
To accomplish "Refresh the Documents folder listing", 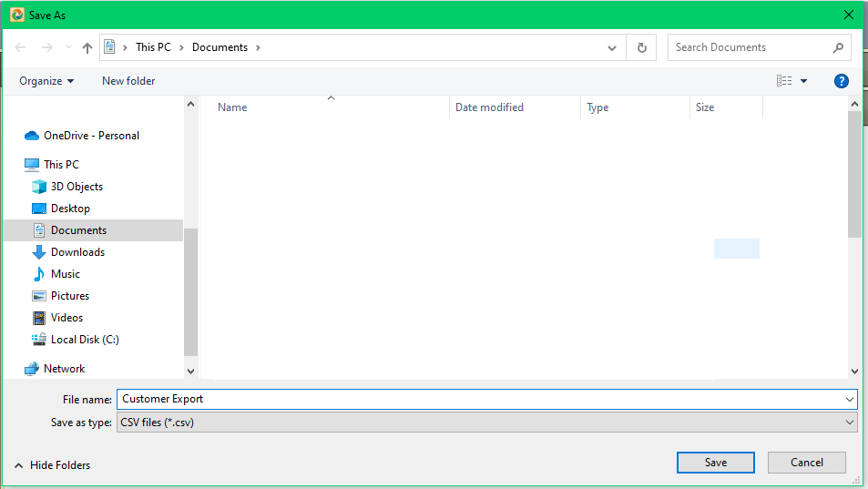I will click(642, 47).
